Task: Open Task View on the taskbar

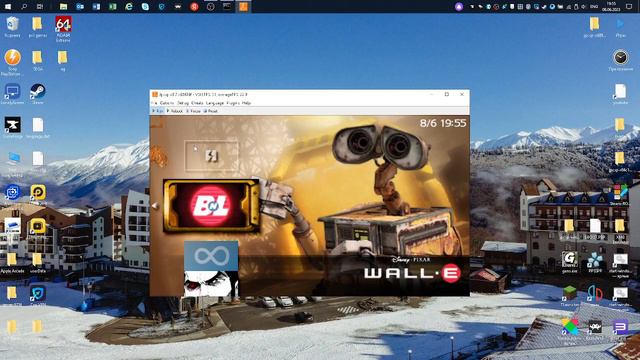Action: click(x=40, y=7)
